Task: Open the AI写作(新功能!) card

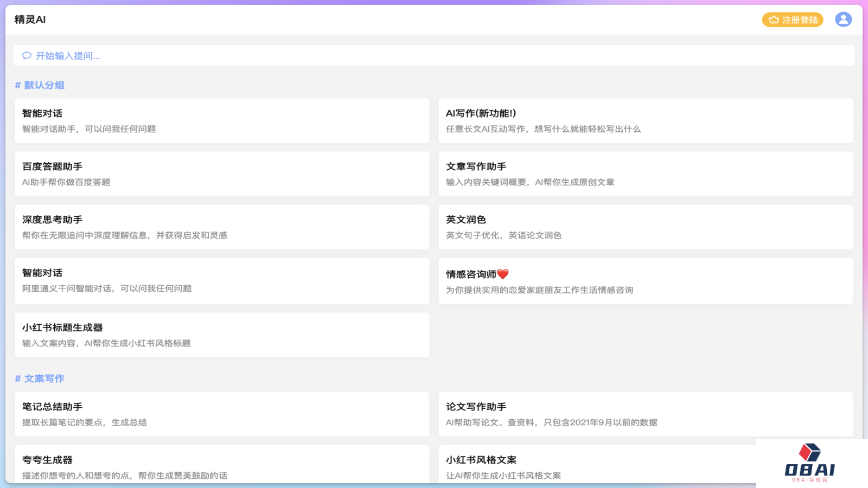Action: coord(645,120)
